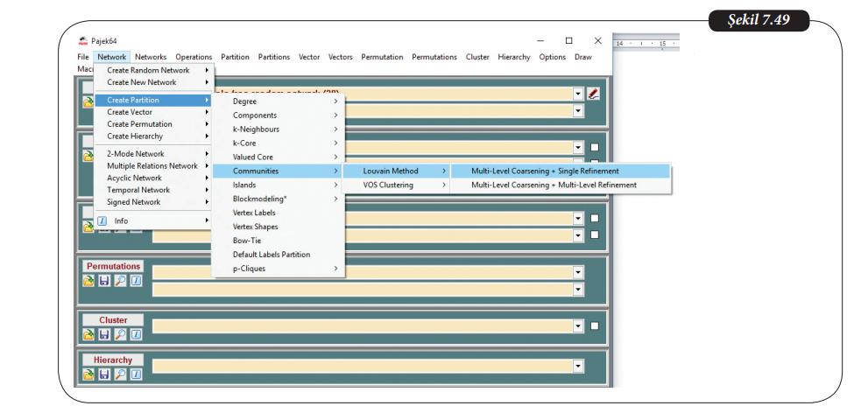
Task: Click info icon in Hierarchy panel
Action: (136, 374)
